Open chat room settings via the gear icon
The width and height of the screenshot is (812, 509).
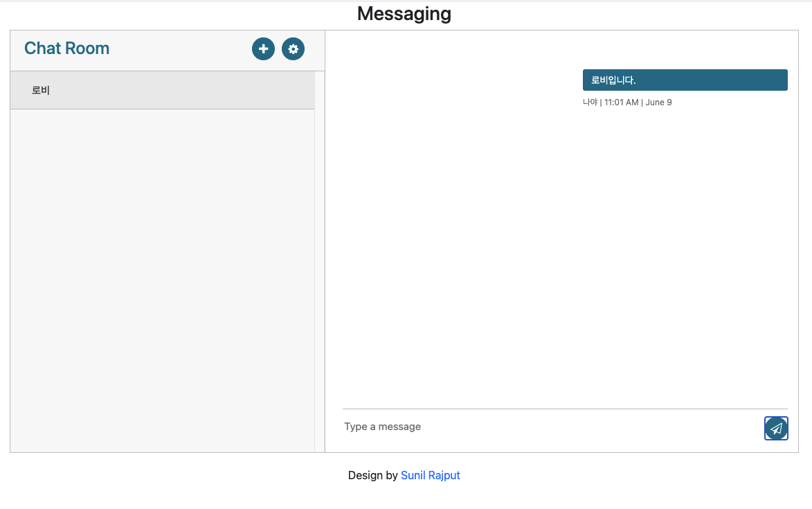click(x=293, y=48)
